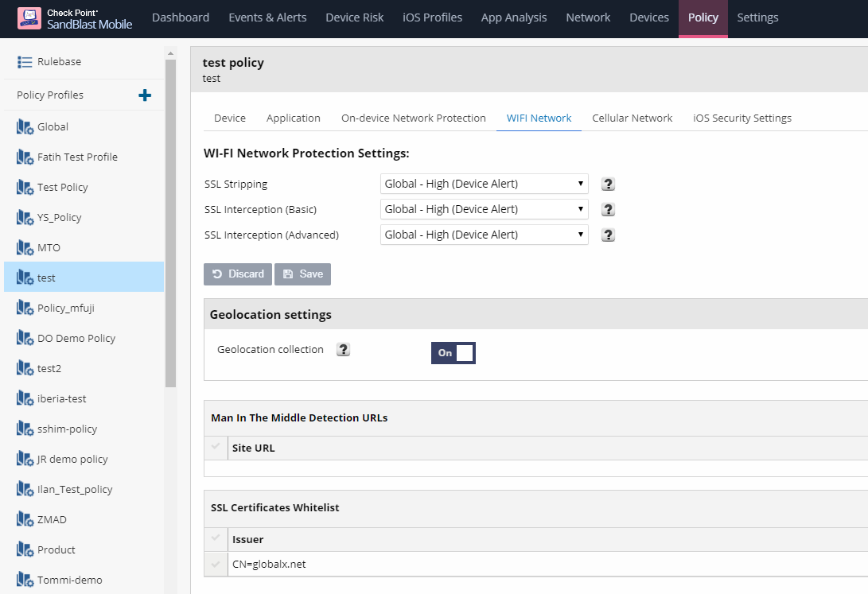Select the Fatih Test Profile policy
The width and height of the screenshot is (868, 594).
pos(77,157)
